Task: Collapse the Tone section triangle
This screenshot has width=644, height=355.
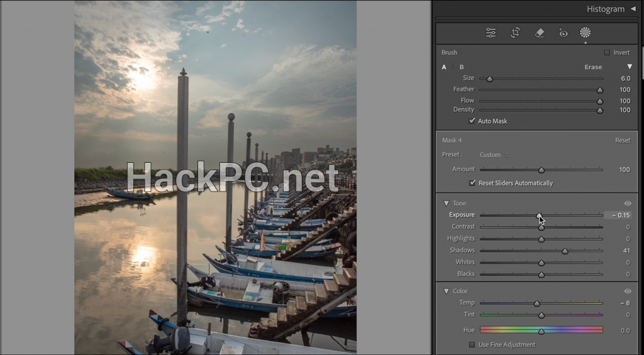Action: pyautogui.click(x=446, y=203)
